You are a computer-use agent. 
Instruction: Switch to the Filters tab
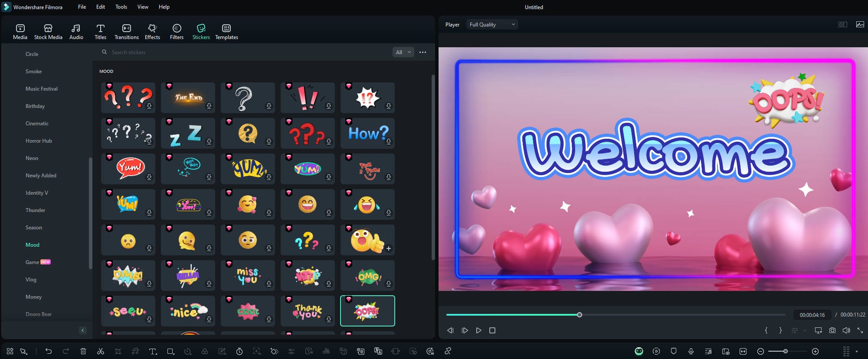point(177,32)
